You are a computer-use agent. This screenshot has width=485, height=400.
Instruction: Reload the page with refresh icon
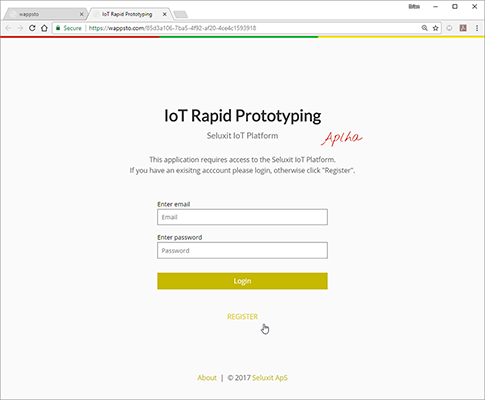pyautogui.click(x=32, y=28)
